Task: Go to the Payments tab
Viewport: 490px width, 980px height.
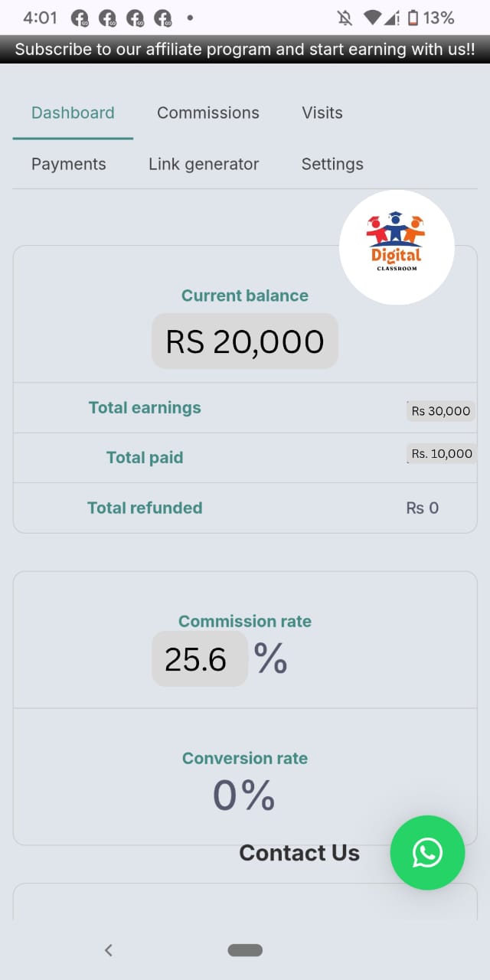Action: (69, 164)
